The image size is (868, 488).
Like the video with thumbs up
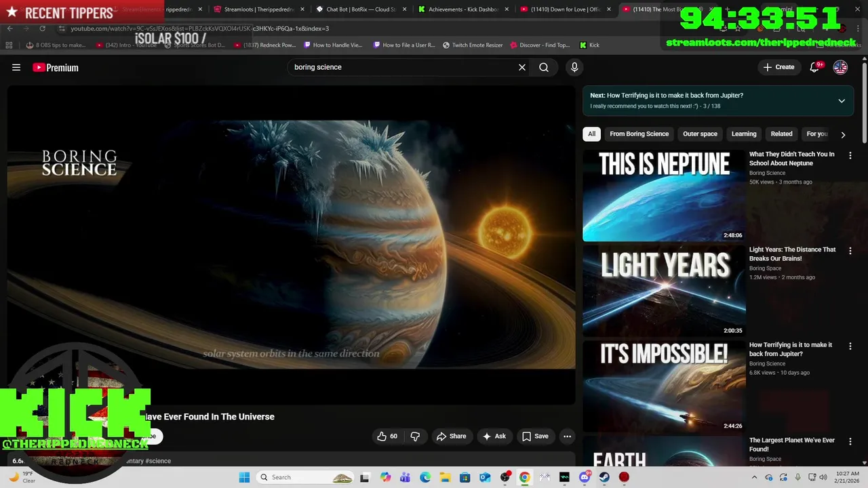(x=387, y=436)
